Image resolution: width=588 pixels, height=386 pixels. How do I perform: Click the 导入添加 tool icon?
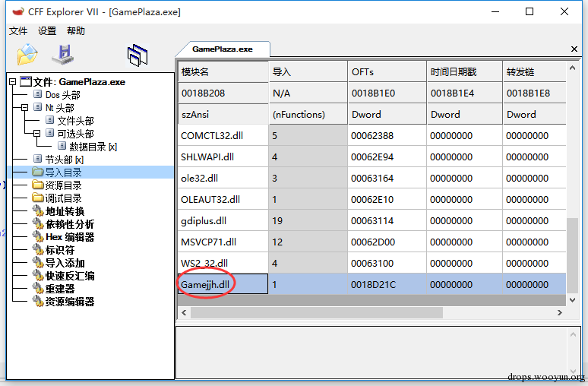[38, 263]
